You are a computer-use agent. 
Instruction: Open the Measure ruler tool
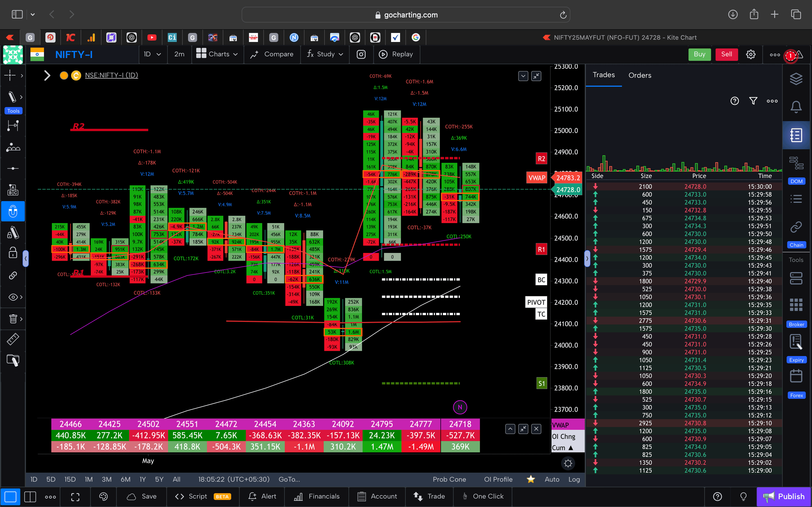click(x=13, y=339)
